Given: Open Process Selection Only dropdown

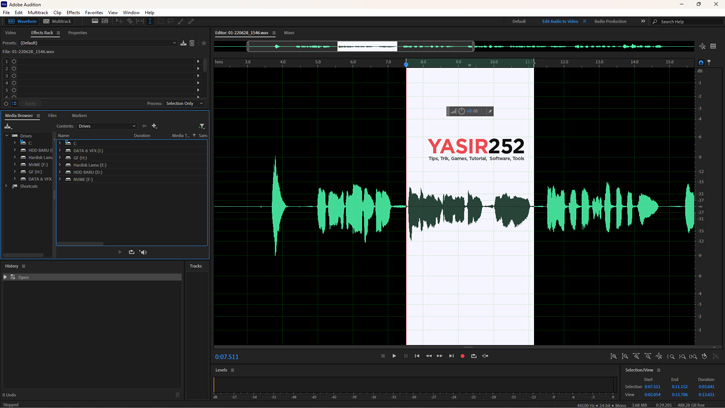Looking at the screenshot, I should [184, 104].
